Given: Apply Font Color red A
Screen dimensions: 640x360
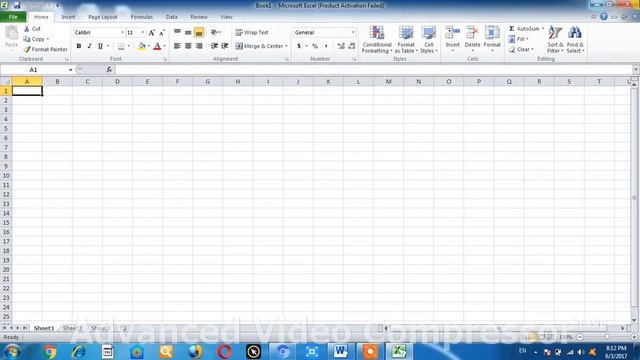Looking at the screenshot, I should (157, 46).
